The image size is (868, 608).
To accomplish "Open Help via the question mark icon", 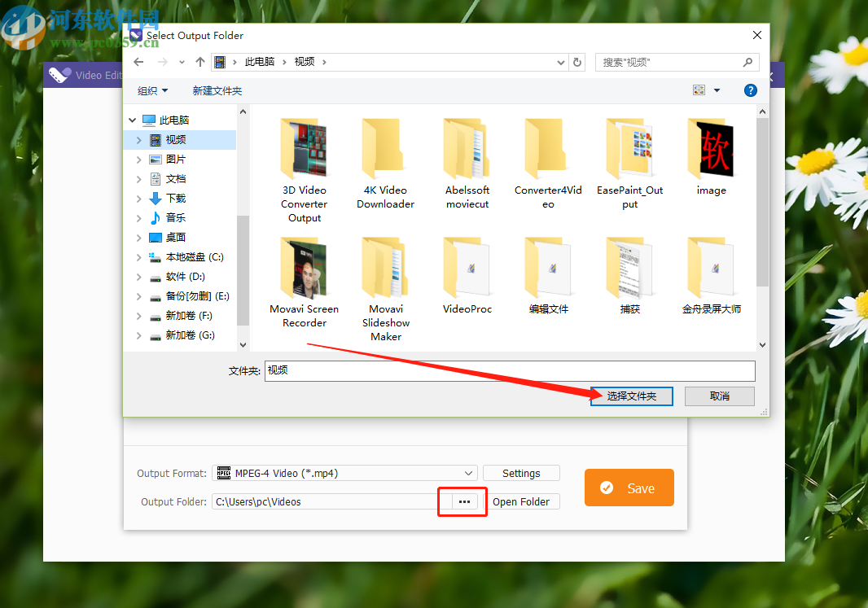I will [750, 90].
